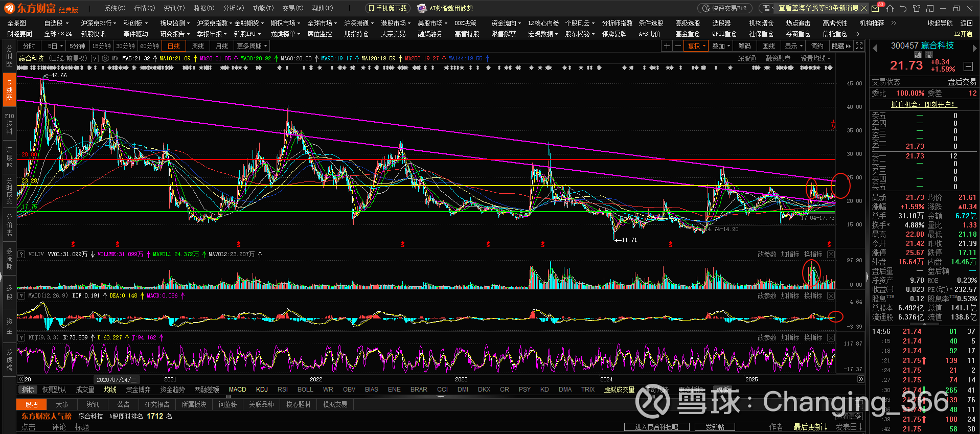Viewport: 980px width, 434px height.
Task: Toggle the BOLL indicator at bottom bar
Action: coord(305,390)
